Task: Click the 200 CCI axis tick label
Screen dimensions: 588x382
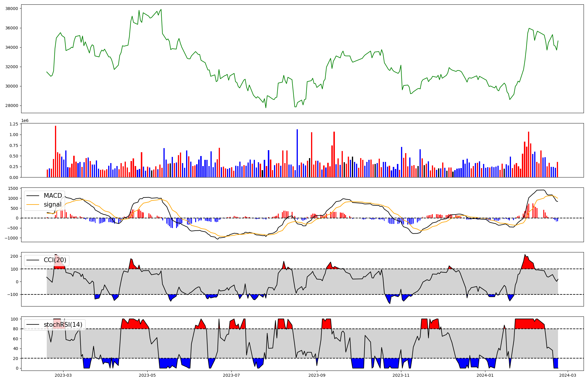Action: [14, 256]
